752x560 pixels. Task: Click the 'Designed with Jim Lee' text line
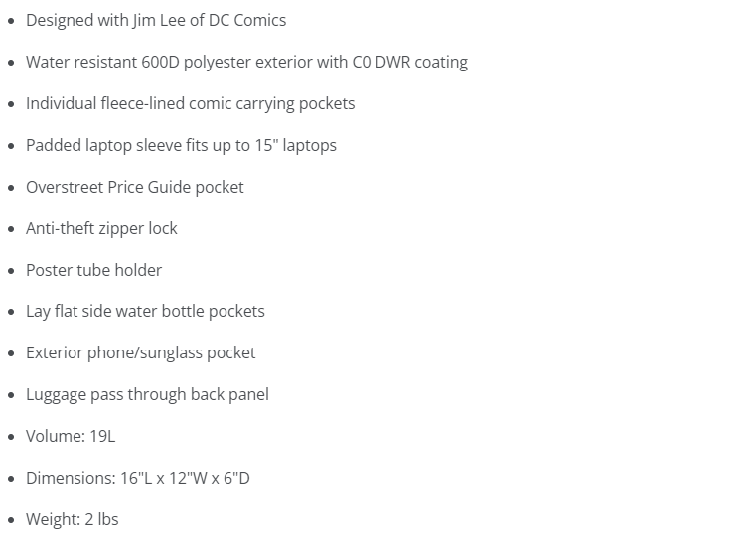(x=156, y=20)
